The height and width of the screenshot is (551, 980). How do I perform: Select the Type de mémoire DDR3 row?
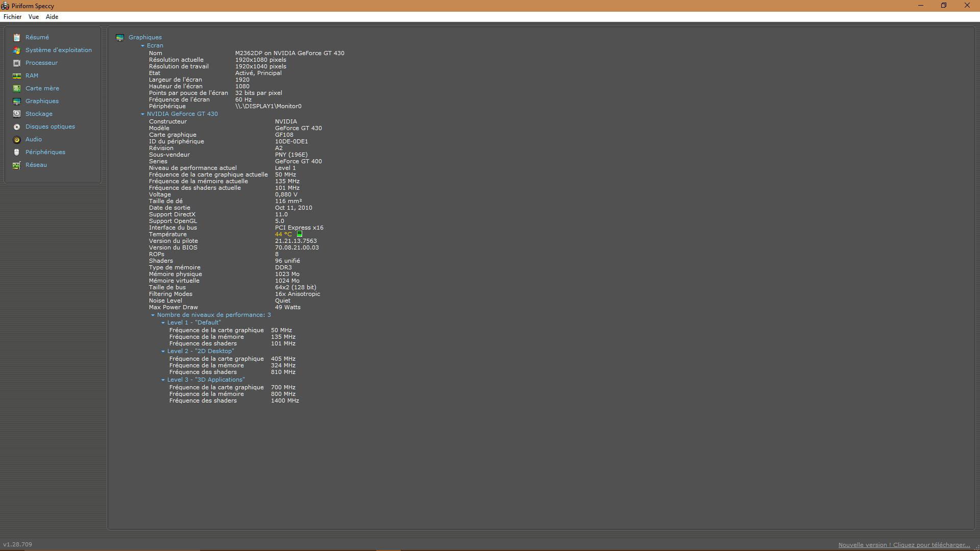[x=220, y=267]
